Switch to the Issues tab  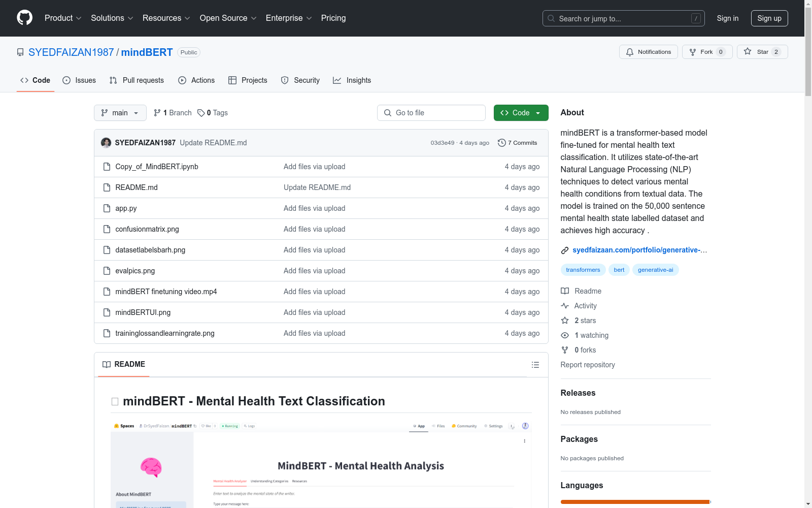79,80
